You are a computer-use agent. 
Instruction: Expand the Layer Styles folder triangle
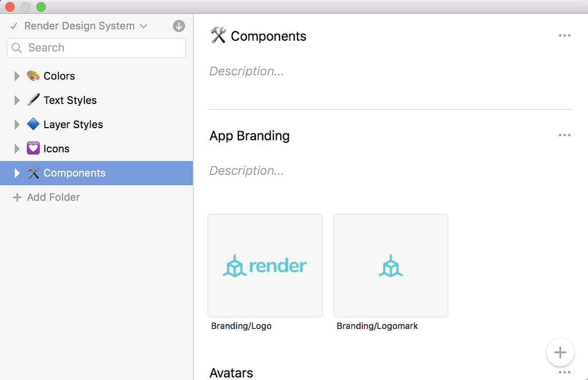(x=17, y=125)
